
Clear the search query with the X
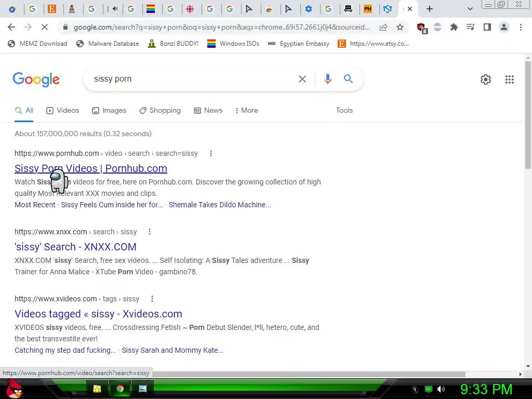[302, 79]
